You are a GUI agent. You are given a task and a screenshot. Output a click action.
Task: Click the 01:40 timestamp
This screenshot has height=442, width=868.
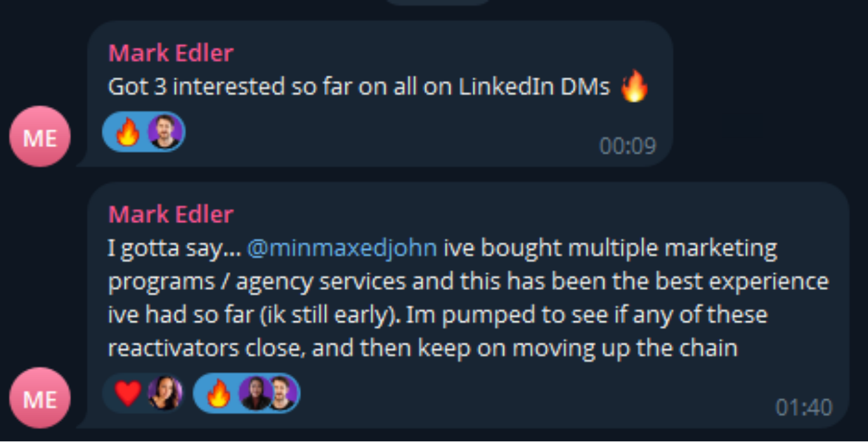tap(804, 407)
